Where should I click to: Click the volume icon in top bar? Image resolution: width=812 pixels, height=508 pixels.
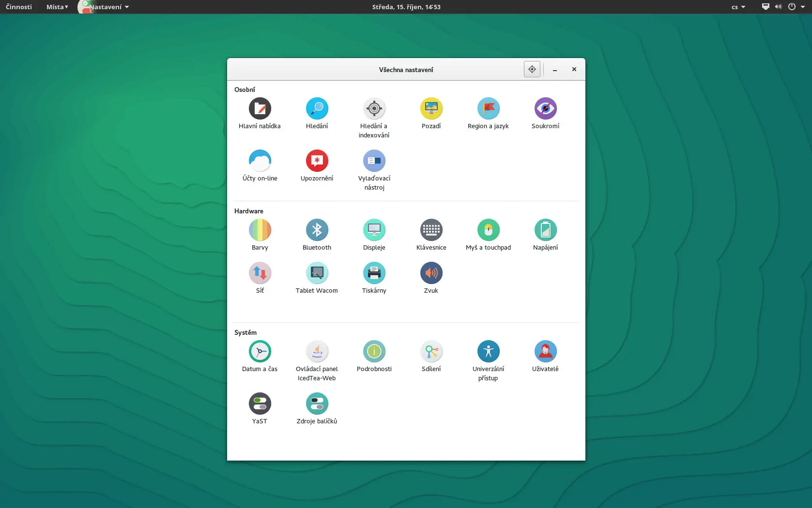click(778, 7)
